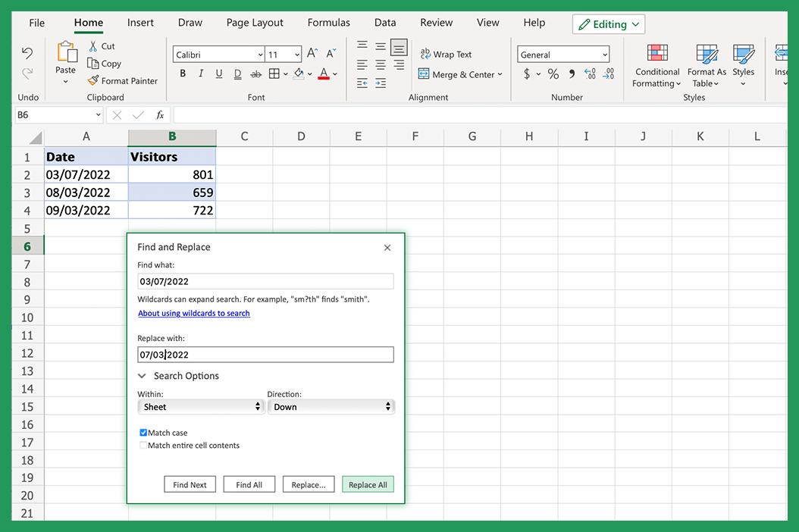The height and width of the screenshot is (532, 799).
Task: Apply the Percent Style number format
Action: pos(553,74)
